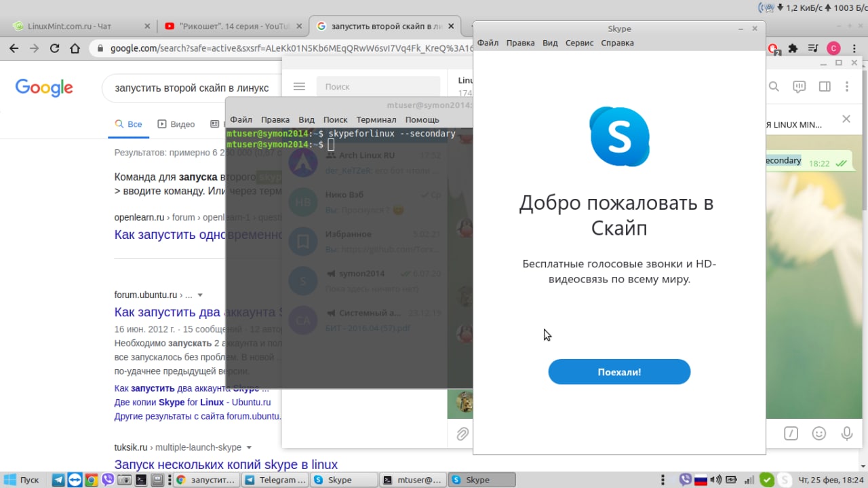Select the Видео search results tab
Viewport: 868px width, 488px height.
pyautogui.click(x=176, y=124)
